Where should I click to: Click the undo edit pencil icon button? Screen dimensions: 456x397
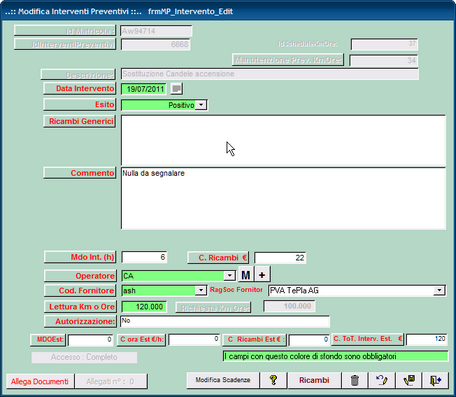[x=382, y=380]
